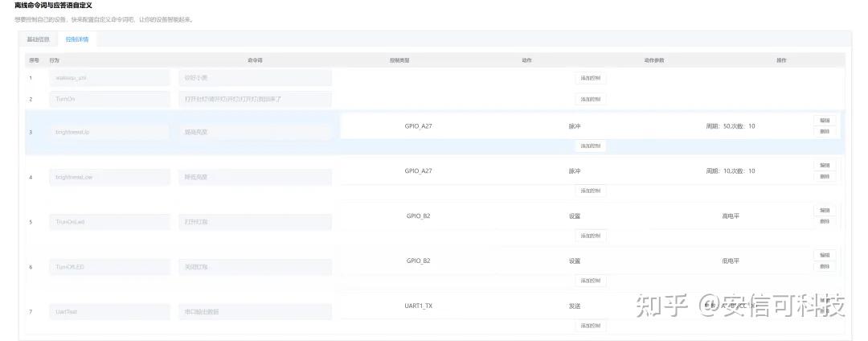Click 添加控制 under row 5 GPIO_B2 高电平
The image size is (868, 341).
[590, 236]
